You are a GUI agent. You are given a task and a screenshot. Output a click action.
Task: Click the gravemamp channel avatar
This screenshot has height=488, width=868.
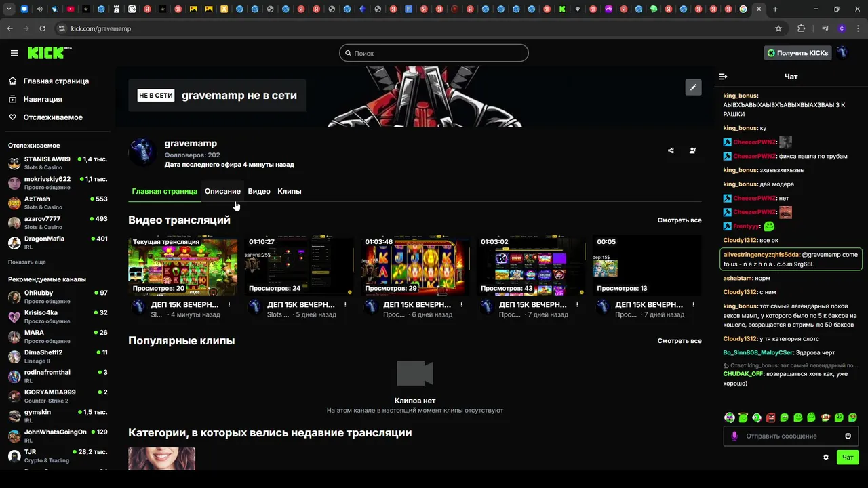pyautogui.click(x=142, y=152)
